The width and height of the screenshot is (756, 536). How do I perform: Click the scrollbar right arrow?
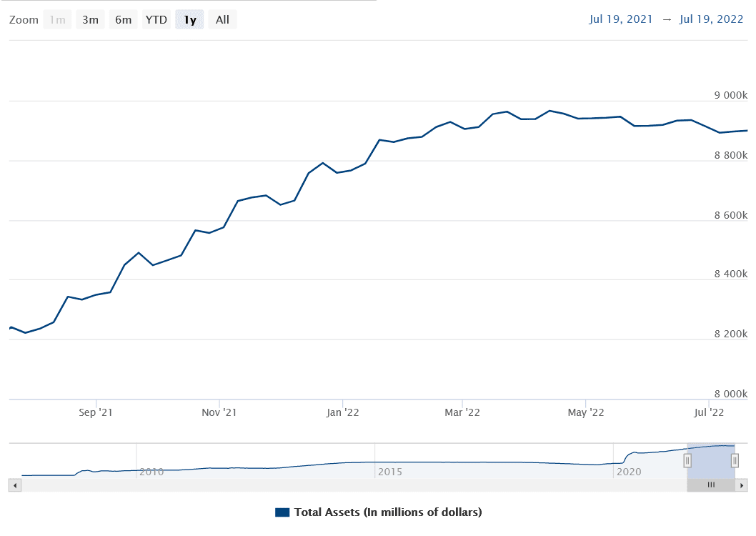coord(742,485)
